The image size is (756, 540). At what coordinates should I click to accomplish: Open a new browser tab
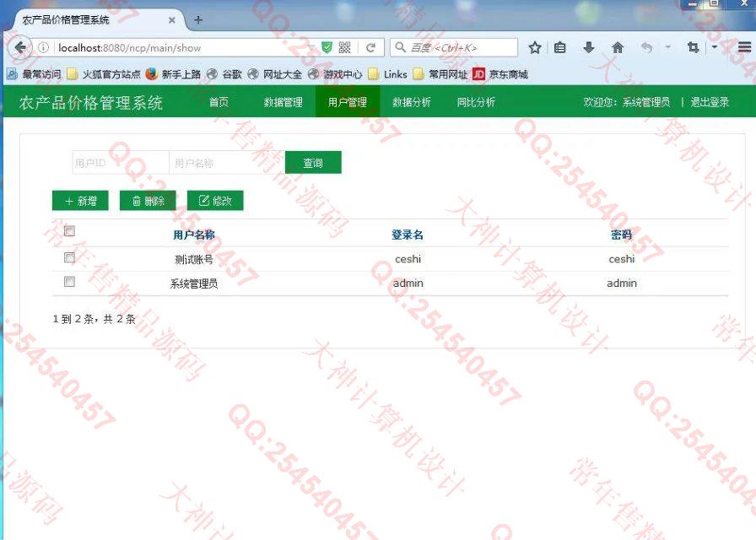[x=198, y=20]
